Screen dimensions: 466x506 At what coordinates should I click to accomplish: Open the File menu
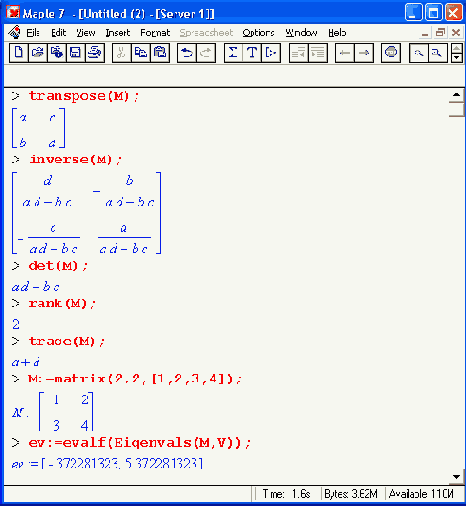click(33, 33)
